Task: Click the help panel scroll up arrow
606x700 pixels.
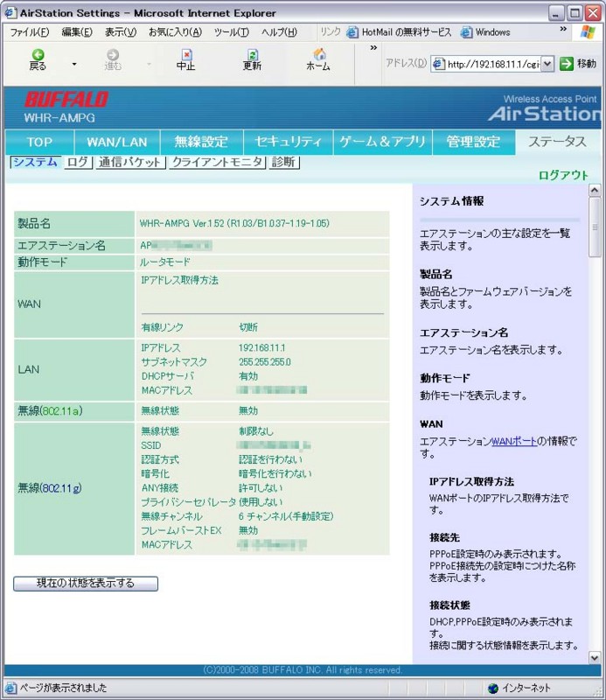Action: 595,191
